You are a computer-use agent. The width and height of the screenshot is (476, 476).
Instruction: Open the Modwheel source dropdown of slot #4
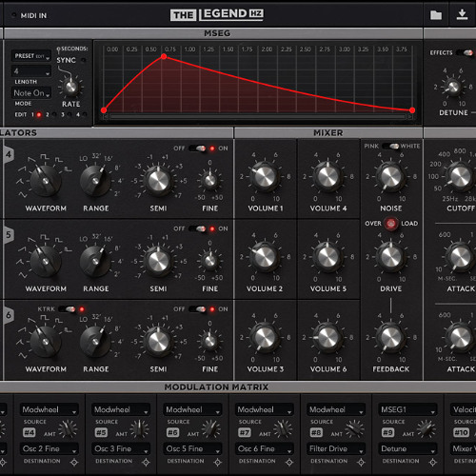pos(50,409)
